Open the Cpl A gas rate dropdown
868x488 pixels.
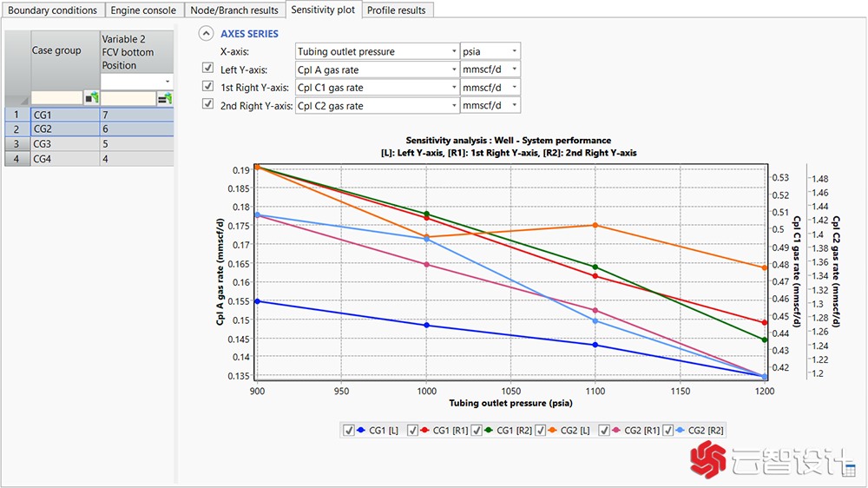tap(377, 69)
